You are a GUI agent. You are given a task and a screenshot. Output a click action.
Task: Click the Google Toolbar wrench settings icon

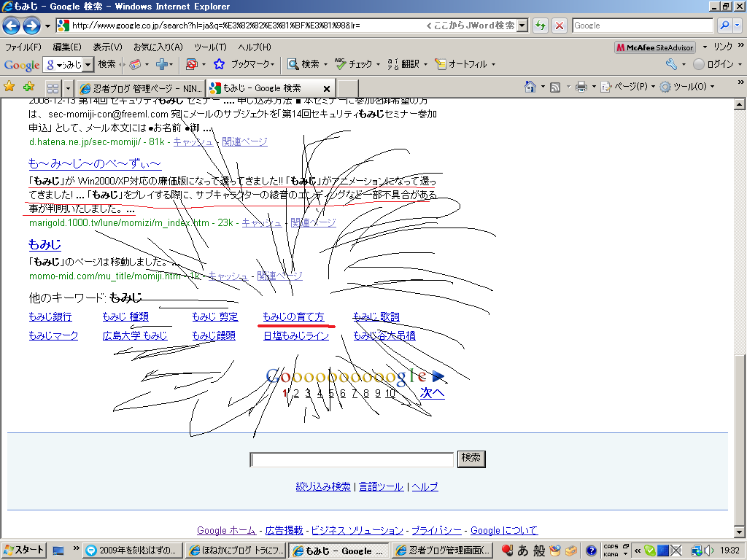(672, 64)
